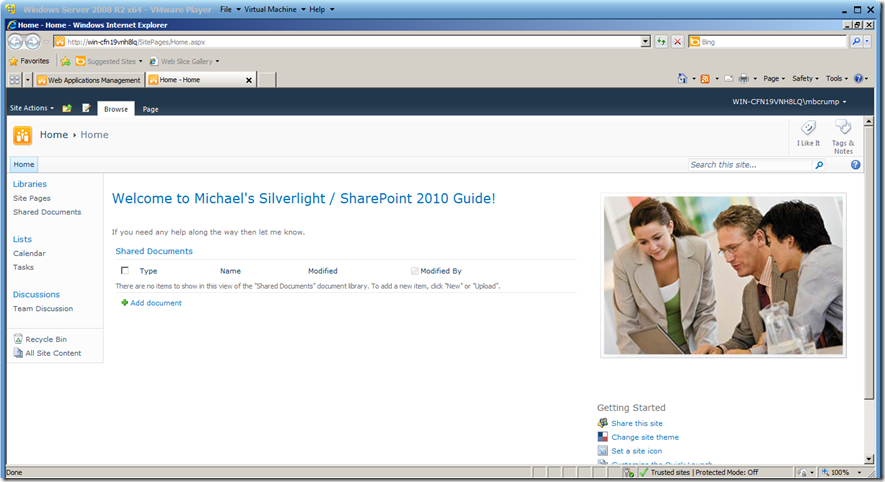
Task: Click the IE Help question mark icon
Action: point(858,78)
